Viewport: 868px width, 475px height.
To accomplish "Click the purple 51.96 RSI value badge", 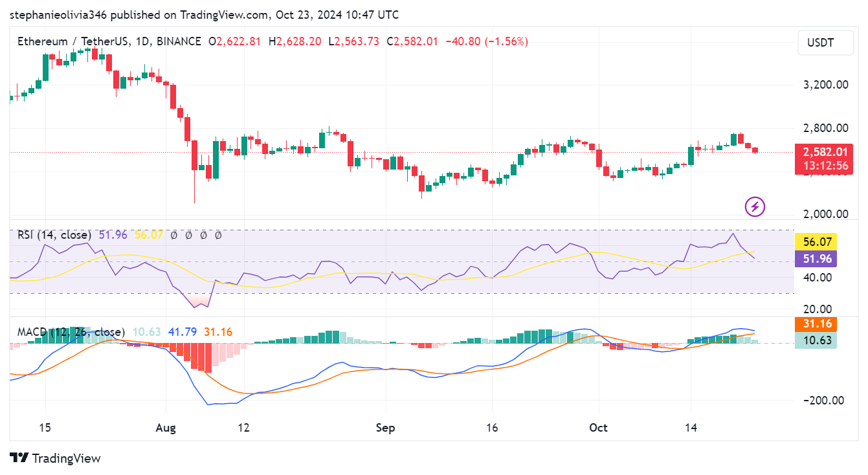I will tap(815, 259).
